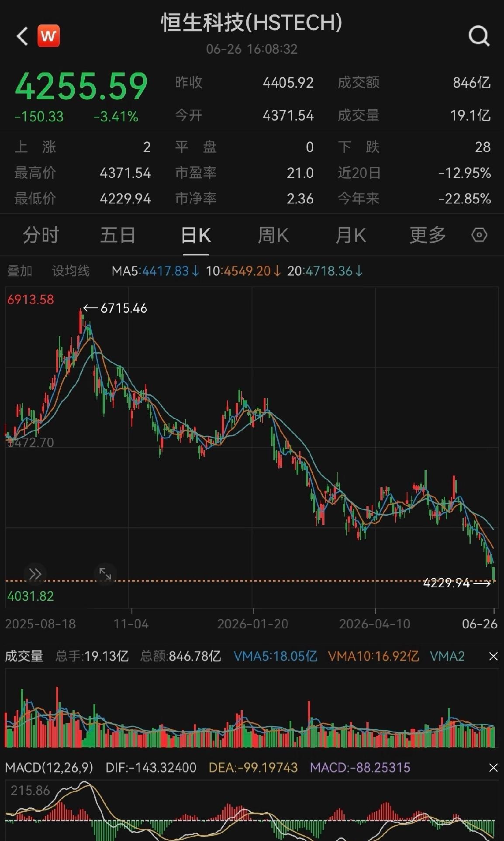This screenshot has width=504, height=841.
Task: Tap the 成交量 value 19.1亿
Action: 470,115
